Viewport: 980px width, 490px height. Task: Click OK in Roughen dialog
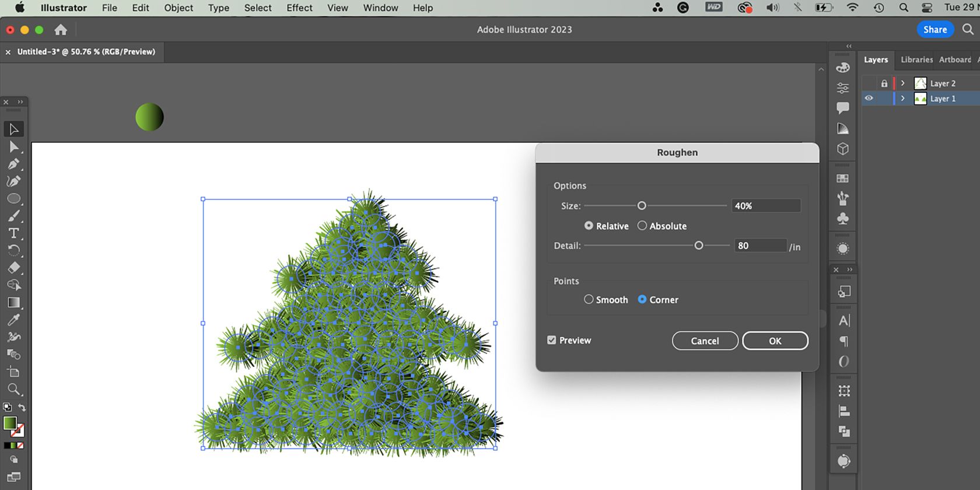tap(775, 341)
